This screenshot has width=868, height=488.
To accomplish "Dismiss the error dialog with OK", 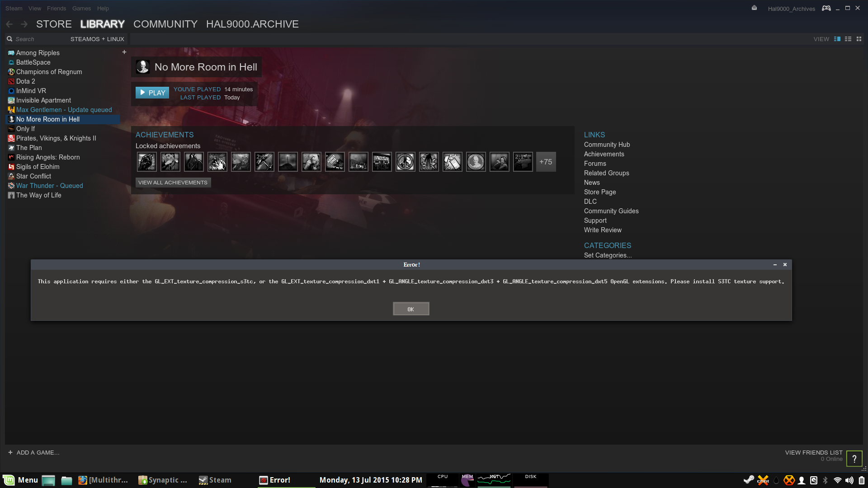I will pos(411,309).
